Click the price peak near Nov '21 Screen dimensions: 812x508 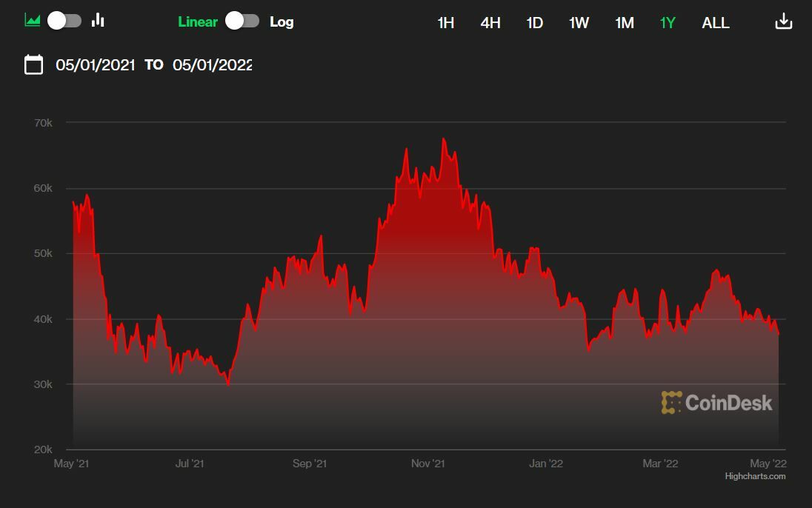click(x=444, y=138)
